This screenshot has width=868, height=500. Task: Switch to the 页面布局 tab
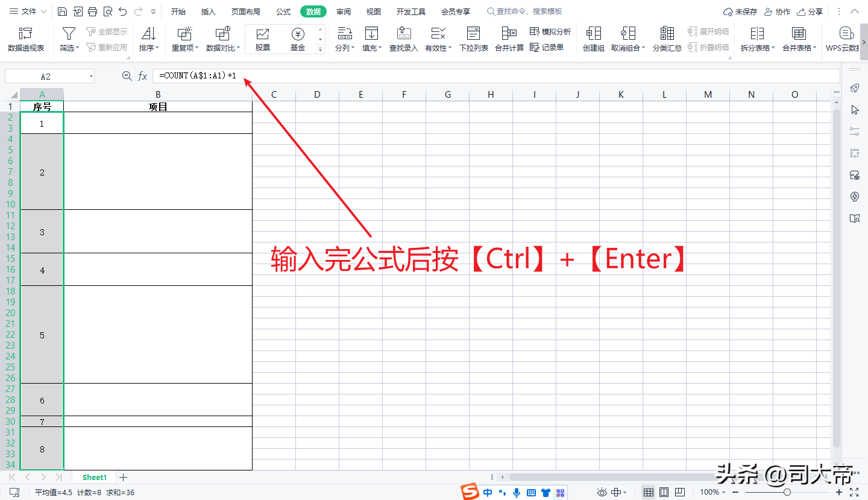246,11
